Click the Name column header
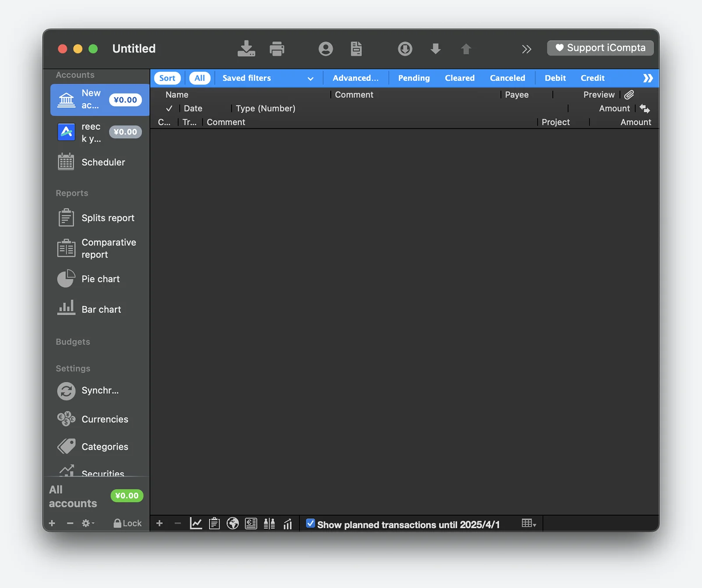The height and width of the screenshot is (588, 702). [x=177, y=95]
